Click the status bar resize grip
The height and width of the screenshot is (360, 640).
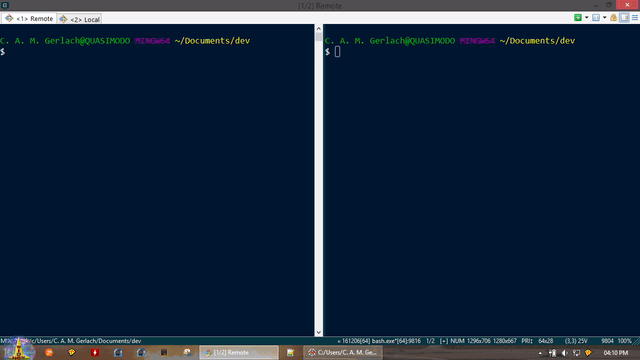coord(636,341)
